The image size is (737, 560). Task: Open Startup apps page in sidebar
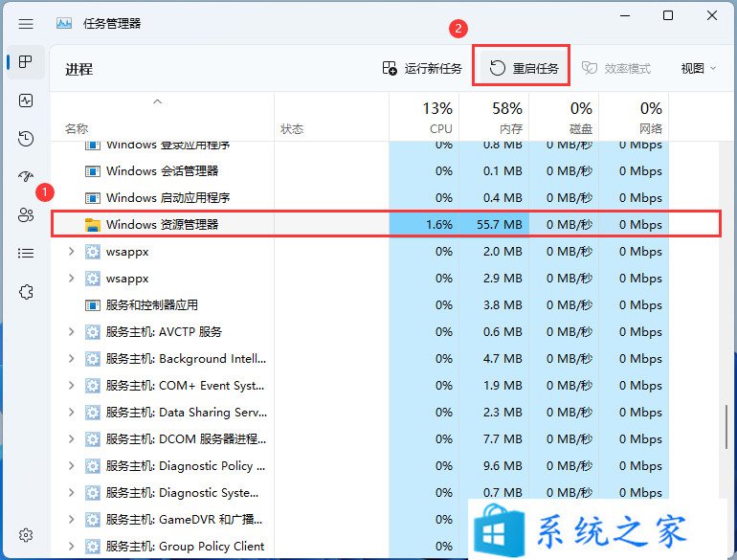click(x=26, y=177)
